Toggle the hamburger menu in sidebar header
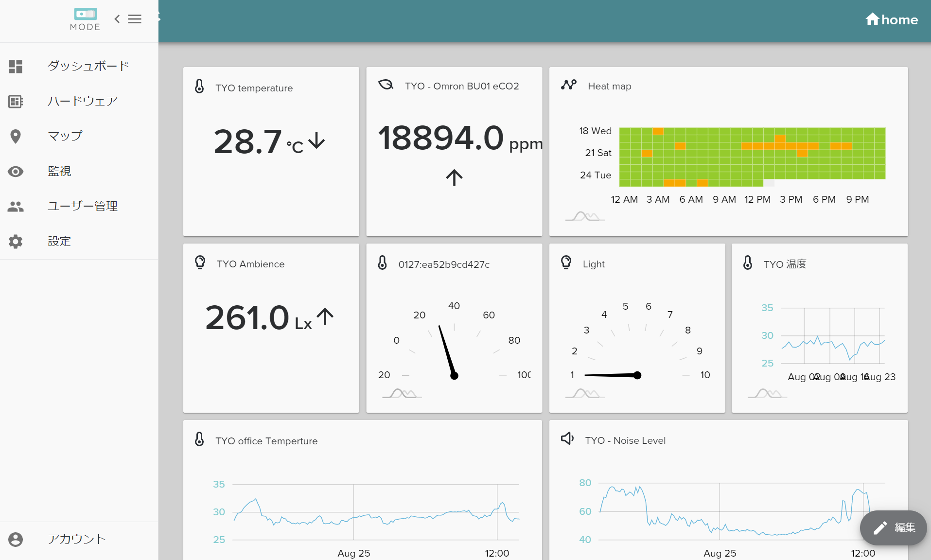 [135, 19]
